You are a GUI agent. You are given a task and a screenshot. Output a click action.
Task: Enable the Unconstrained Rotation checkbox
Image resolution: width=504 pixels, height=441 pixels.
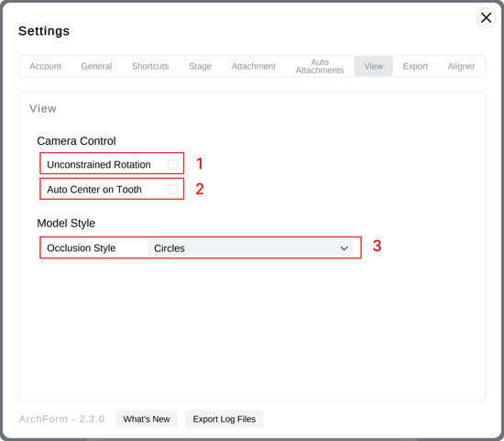coord(172,164)
